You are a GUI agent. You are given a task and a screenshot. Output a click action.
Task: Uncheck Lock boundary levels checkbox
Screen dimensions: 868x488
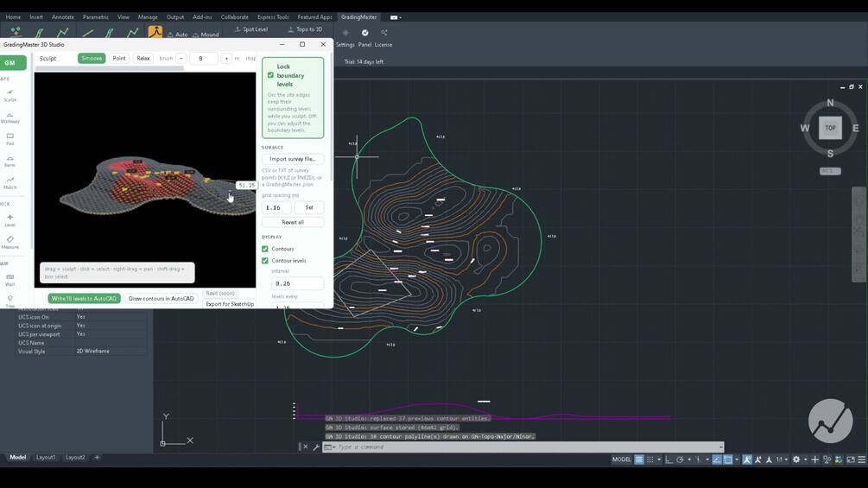click(270, 75)
